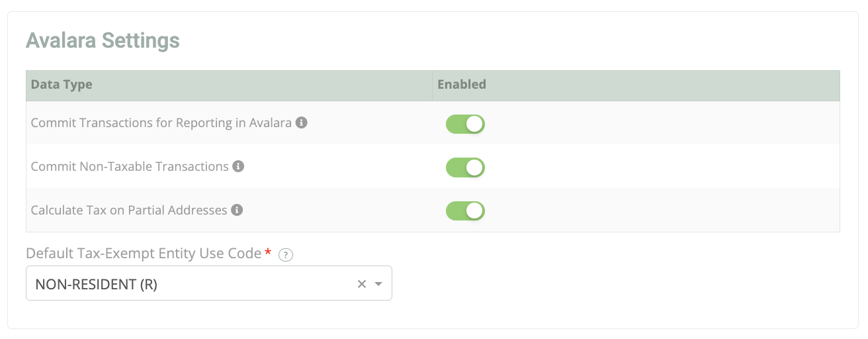The image size is (868, 339).
Task: Click the Calculate Tax on Partial Addresses label
Action: 129,211
